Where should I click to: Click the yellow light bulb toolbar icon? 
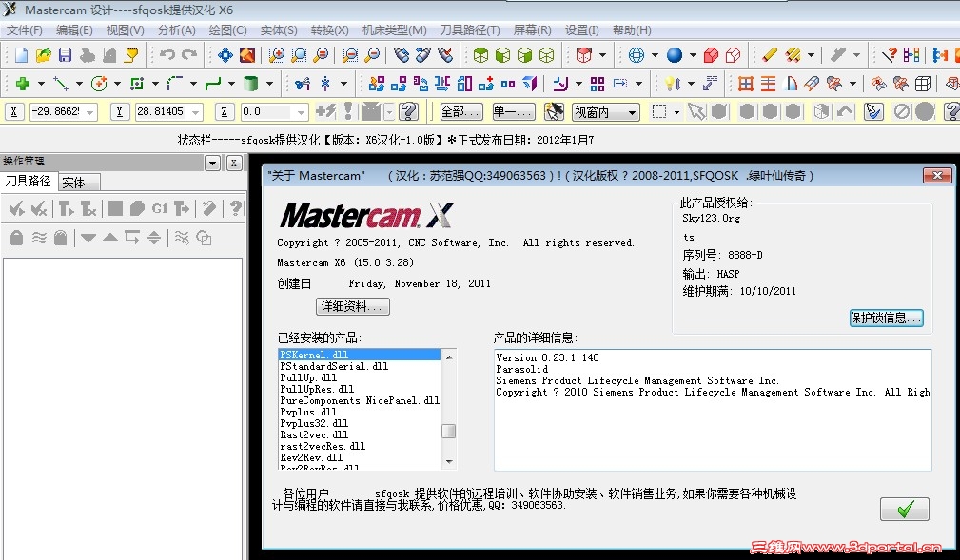pyautogui.click(x=673, y=84)
